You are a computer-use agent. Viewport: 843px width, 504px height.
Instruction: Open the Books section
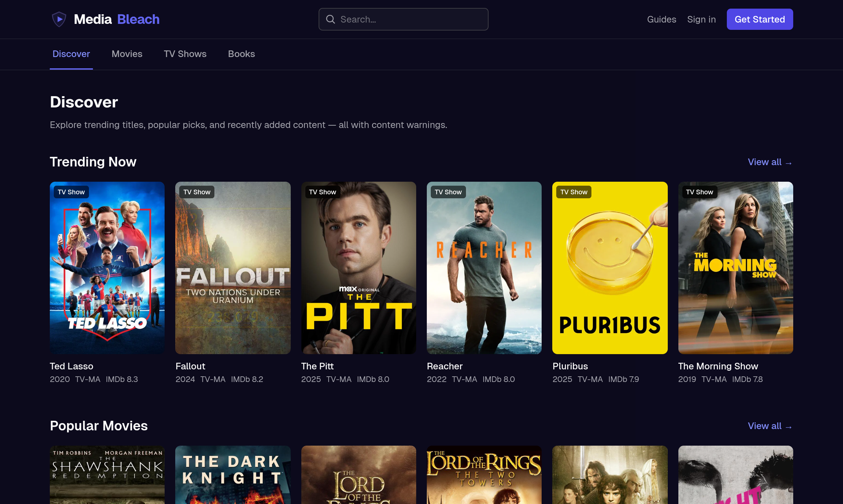point(241,54)
